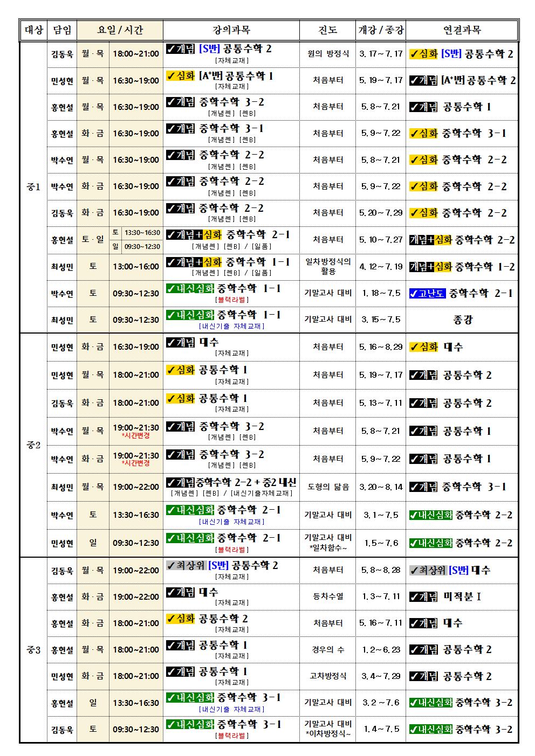Click the date '3. 17 ~ 7. 17'
535x756 pixels.
point(381,54)
